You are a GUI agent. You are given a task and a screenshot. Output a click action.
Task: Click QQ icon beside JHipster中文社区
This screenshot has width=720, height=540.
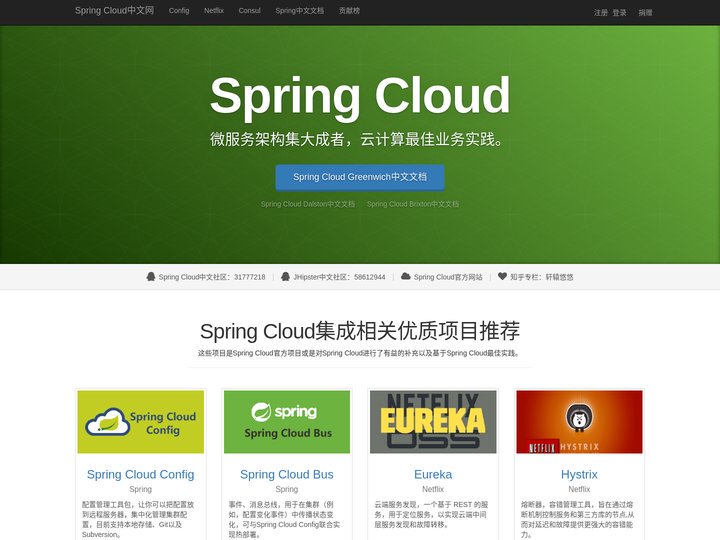285,276
